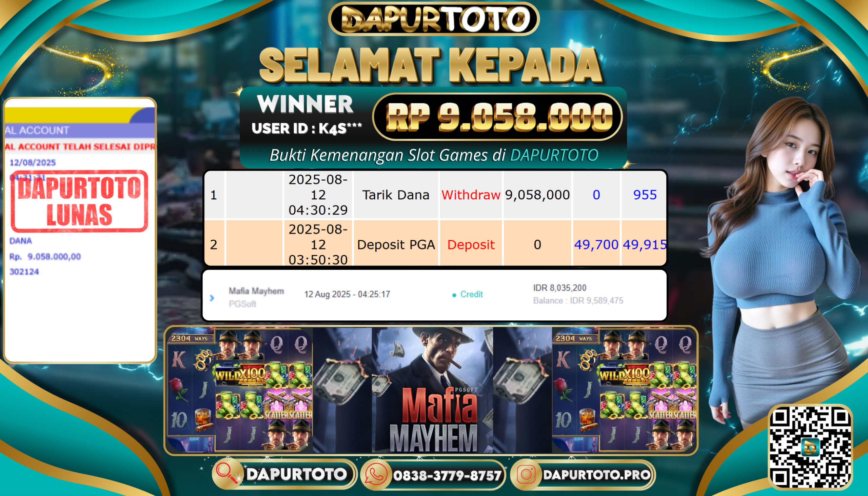The height and width of the screenshot is (496, 868).
Task: Click the DAPURTOTO LUNAS red stamp
Action: 79,201
